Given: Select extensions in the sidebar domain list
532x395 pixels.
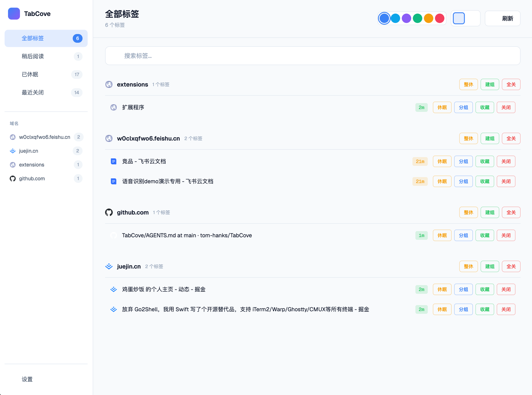Looking at the screenshot, I should [46, 165].
